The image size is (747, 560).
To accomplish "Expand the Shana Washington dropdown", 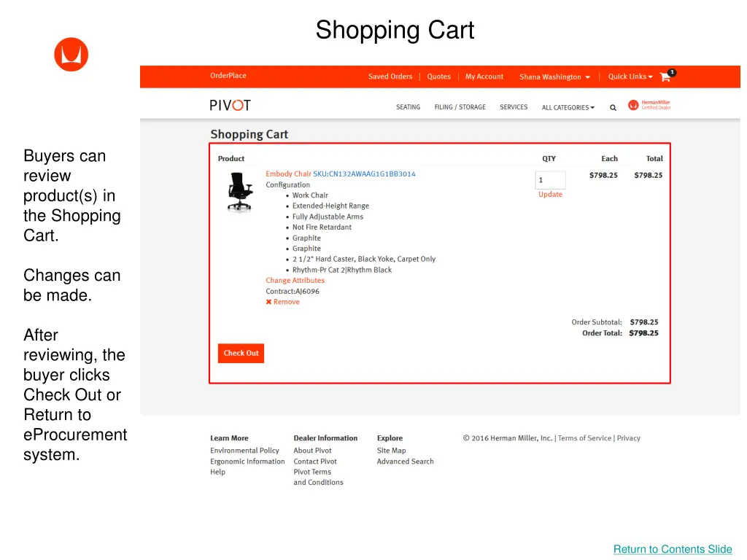I will 554,77.
